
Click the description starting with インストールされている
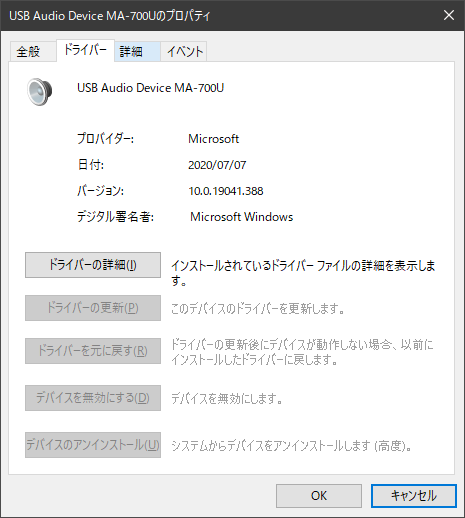(x=303, y=273)
